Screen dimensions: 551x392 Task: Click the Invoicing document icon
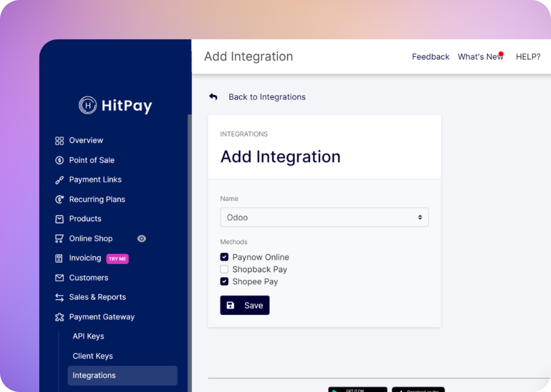[x=59, y=258]
